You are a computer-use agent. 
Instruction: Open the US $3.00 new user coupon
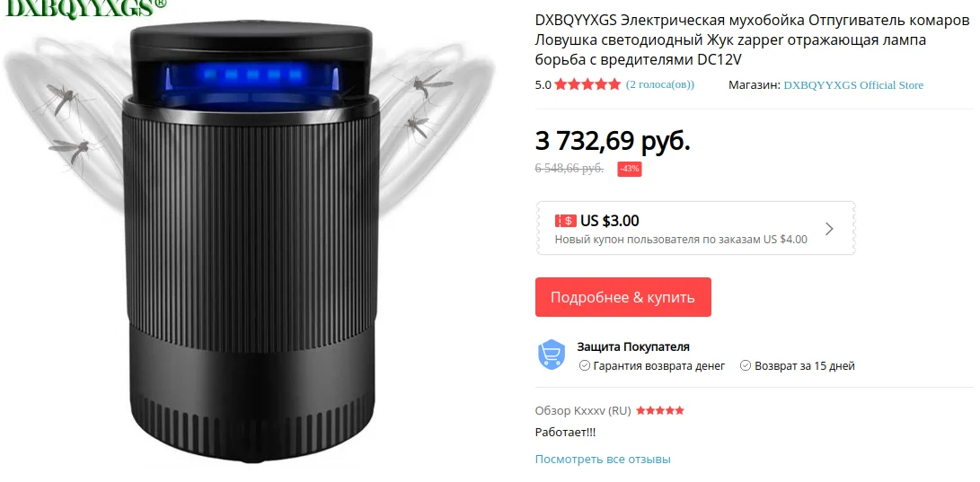click(x=695, y=228)
